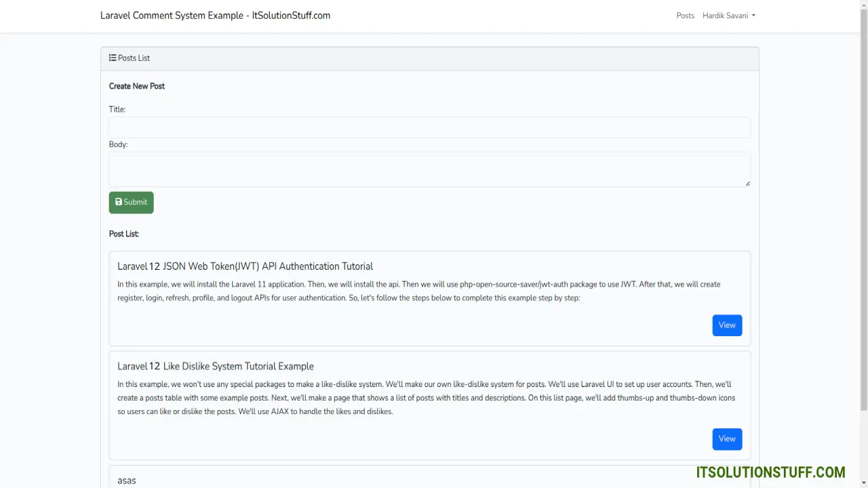This screenshot has width=868, height=488.
Task: Open the Laravel Comment System Example brand link
Action: pos(215,16)
